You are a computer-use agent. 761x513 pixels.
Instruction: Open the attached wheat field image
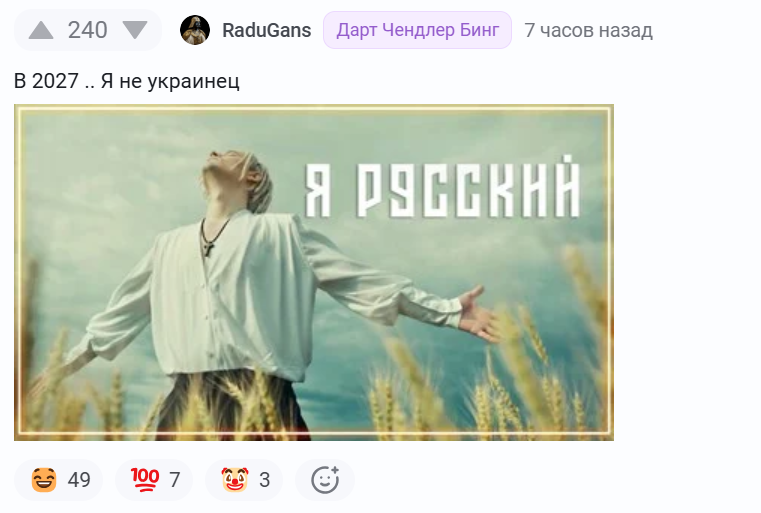pyautogui.click(x=314, y=272)
